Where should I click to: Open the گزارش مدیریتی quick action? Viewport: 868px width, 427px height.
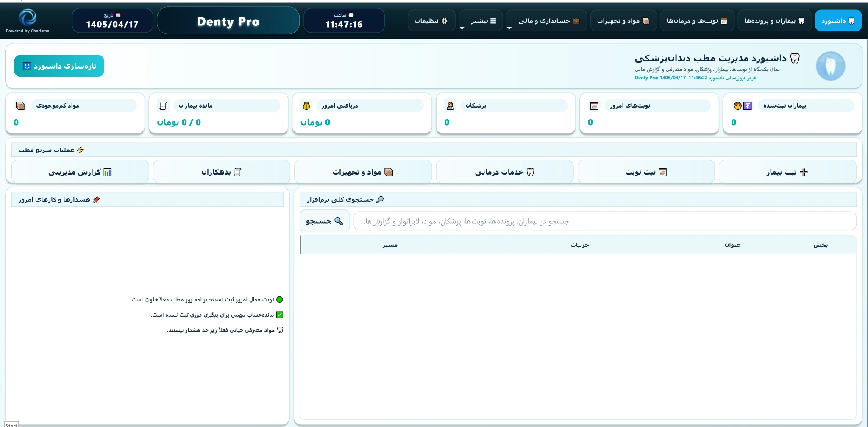click(80, 172)
